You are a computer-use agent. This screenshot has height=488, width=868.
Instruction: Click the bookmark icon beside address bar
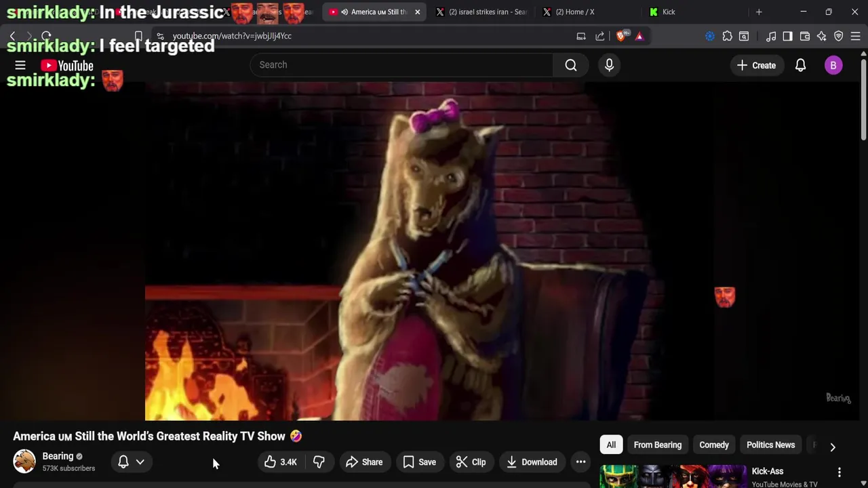pos(138,36)
